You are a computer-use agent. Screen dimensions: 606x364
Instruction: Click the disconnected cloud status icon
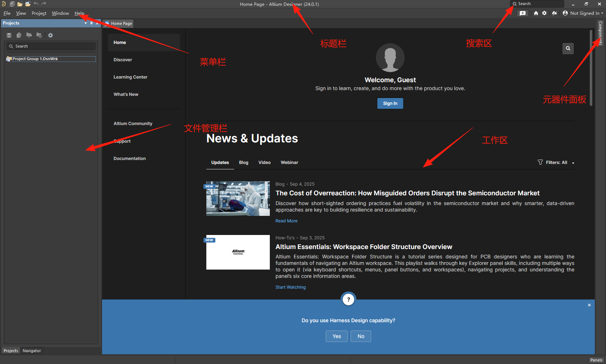click(554, 13)
